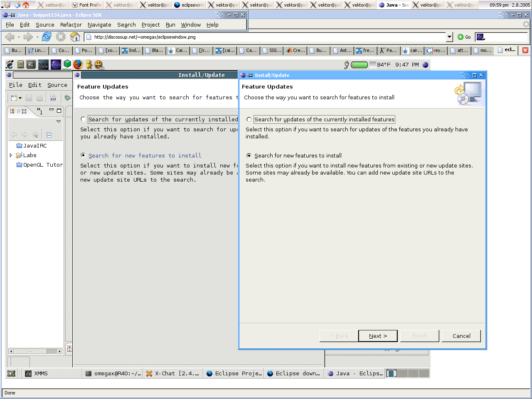Open the browser URL history dropdown
This screenshot has height=399, width=532.
point(449,37)
